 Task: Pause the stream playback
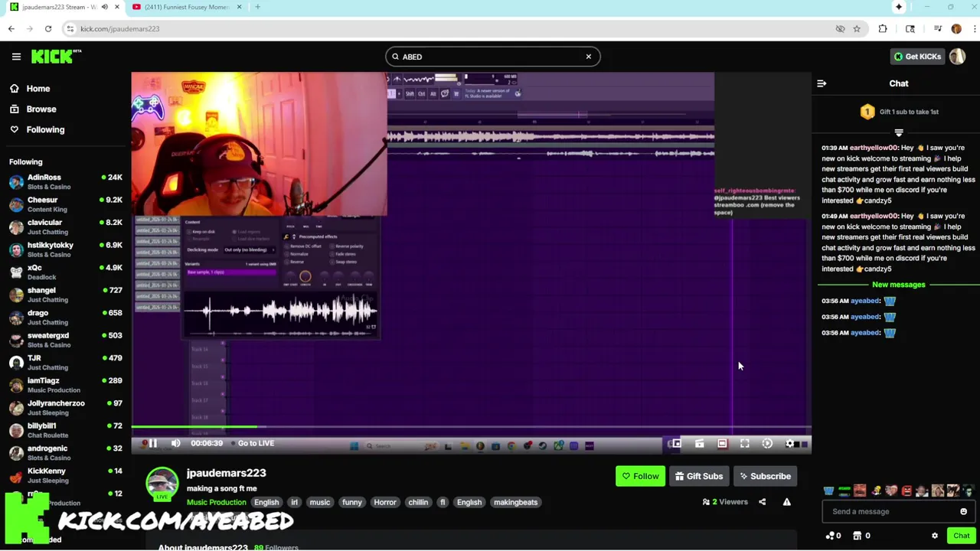(152, 443)
